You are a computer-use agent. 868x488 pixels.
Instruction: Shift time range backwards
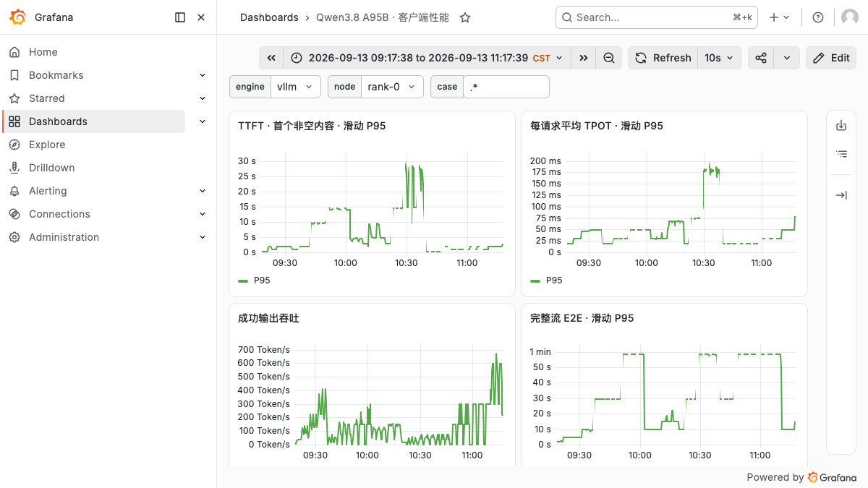point(271,58)
